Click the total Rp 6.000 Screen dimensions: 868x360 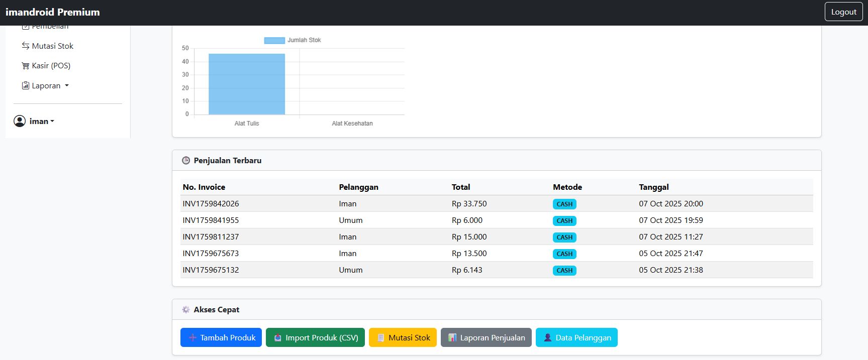click(x=467, y=220)
